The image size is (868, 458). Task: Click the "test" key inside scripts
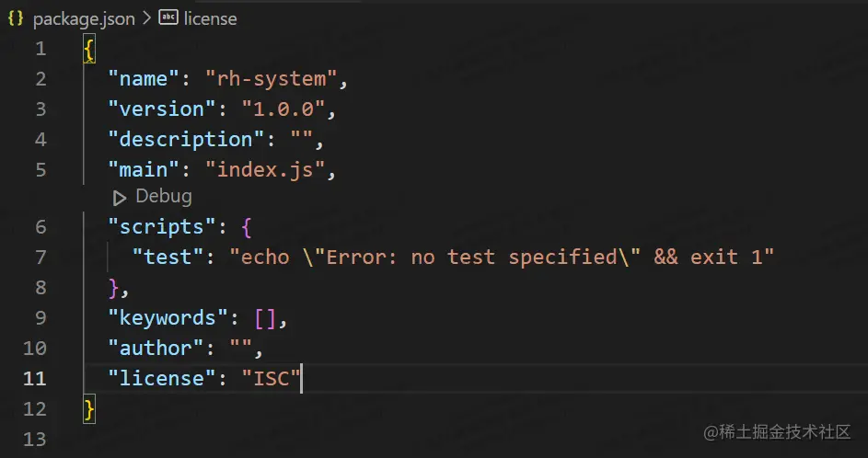[168, 257]
